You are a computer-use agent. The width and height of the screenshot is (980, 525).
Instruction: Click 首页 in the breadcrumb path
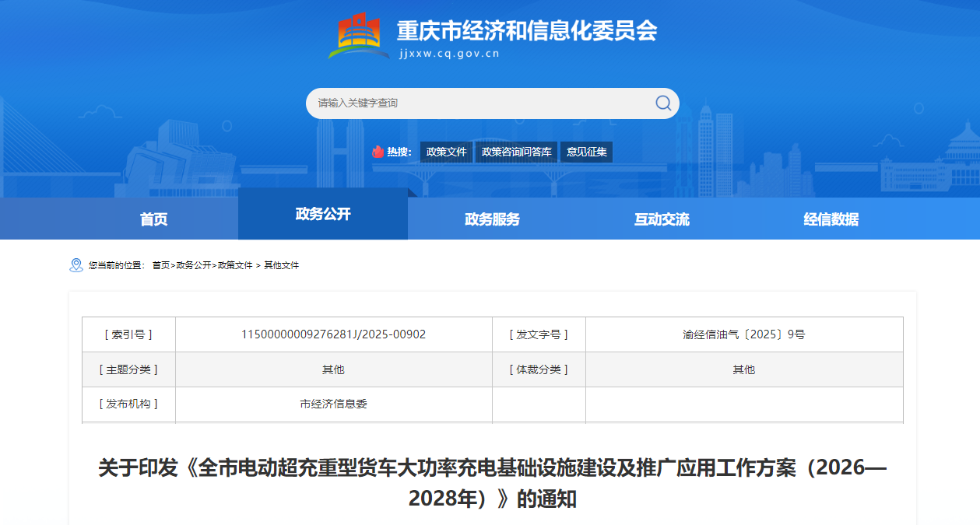160,265
